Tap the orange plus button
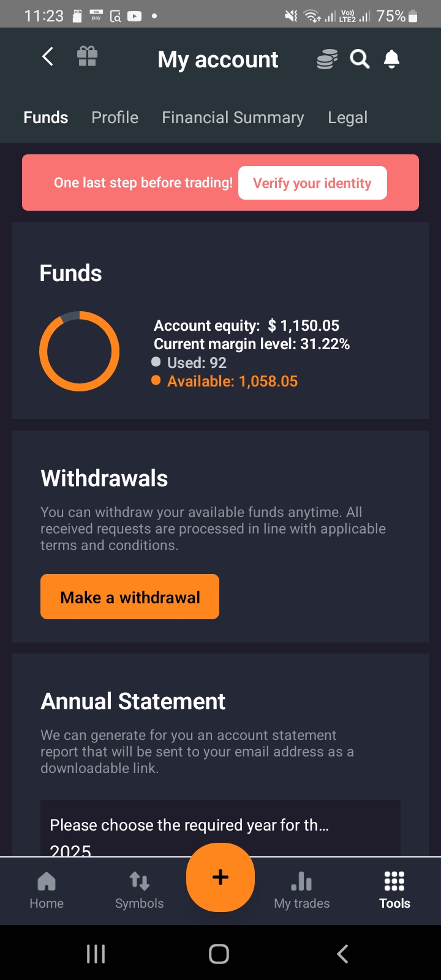The width and height of the screenshot is (441, 980). point(221,877)
